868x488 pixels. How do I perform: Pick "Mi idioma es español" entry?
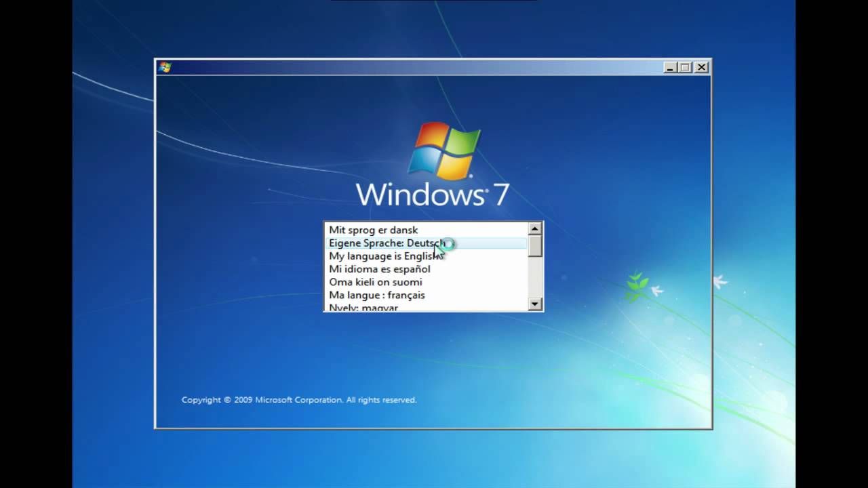427,269
